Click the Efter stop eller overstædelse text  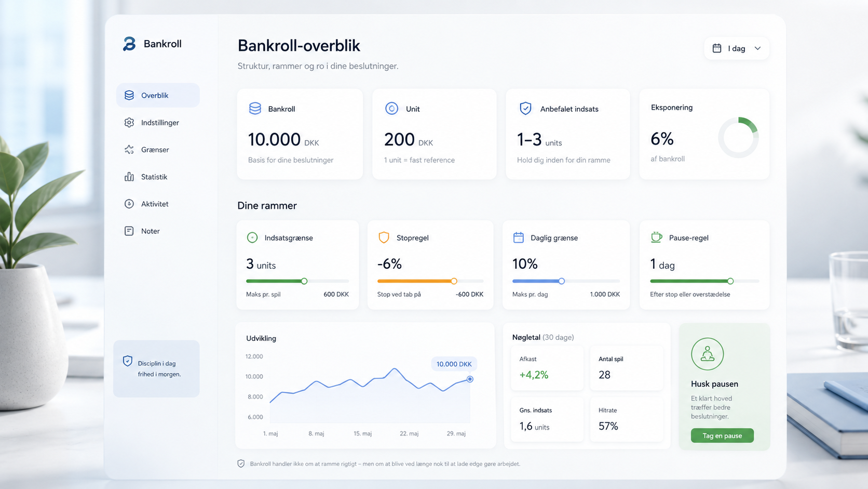tap(690, 294)
